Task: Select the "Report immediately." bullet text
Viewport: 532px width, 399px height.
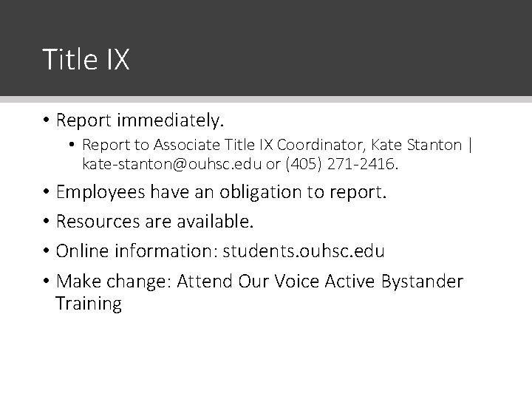Action: point(139,118)
